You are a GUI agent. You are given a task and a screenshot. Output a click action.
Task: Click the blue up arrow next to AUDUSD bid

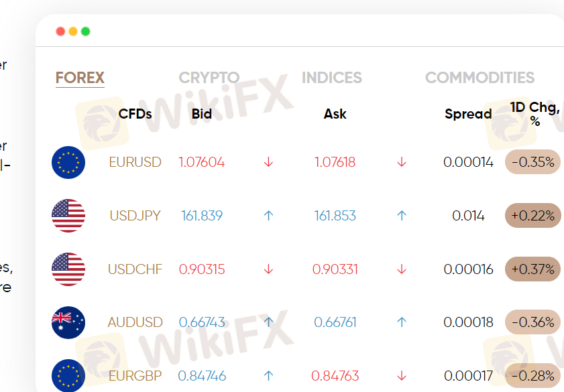pos(268,322)
